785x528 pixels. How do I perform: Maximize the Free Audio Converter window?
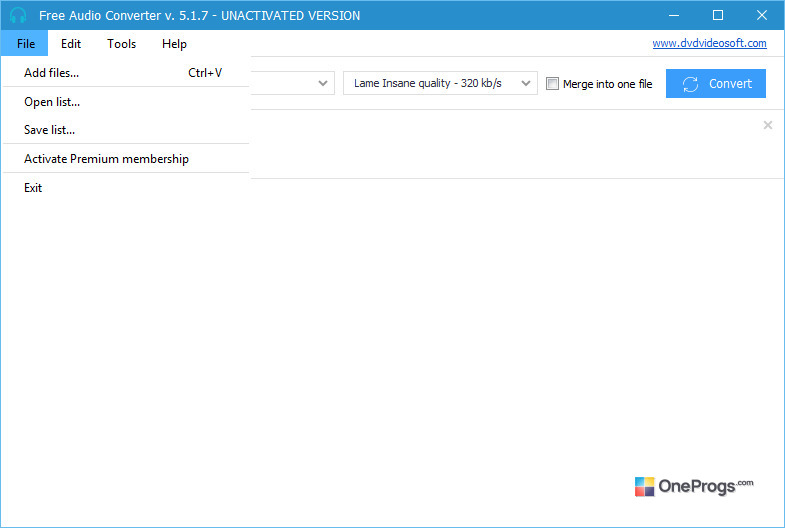[718, 15]
